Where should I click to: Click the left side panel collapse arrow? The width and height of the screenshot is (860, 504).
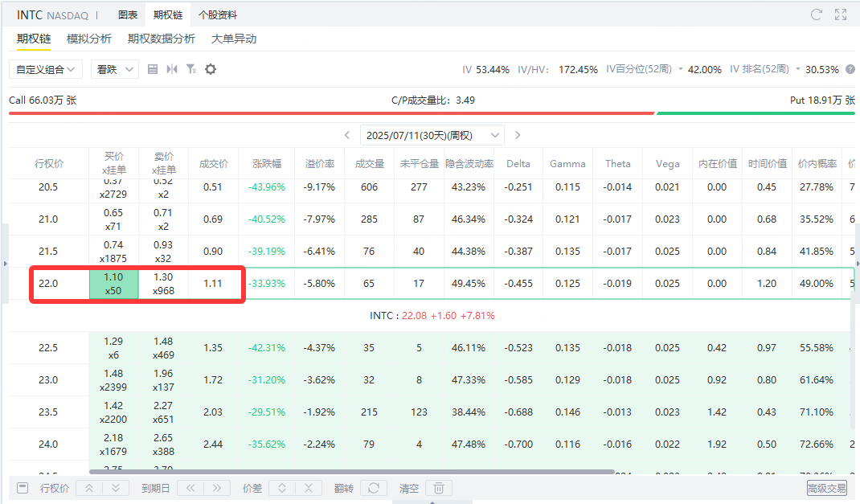(x=5, y=264)
